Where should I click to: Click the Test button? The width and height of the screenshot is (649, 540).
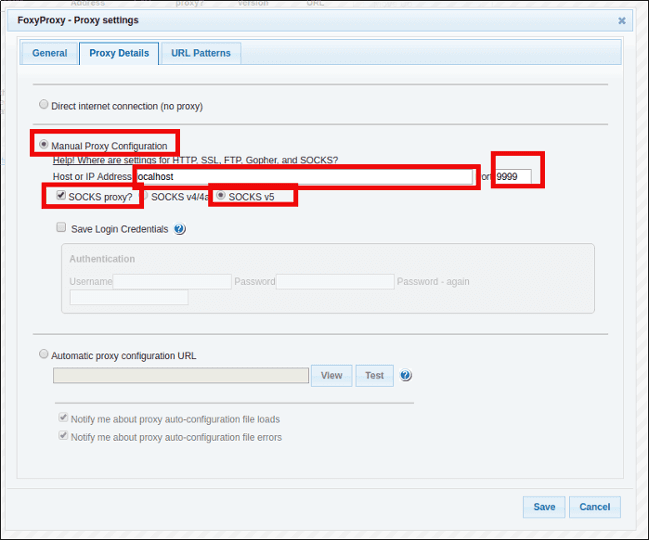point(374,376)
